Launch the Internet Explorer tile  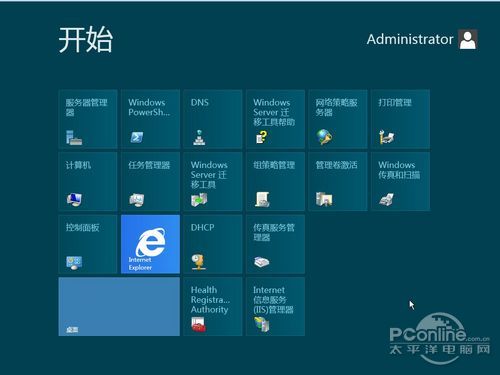point(150,244)
